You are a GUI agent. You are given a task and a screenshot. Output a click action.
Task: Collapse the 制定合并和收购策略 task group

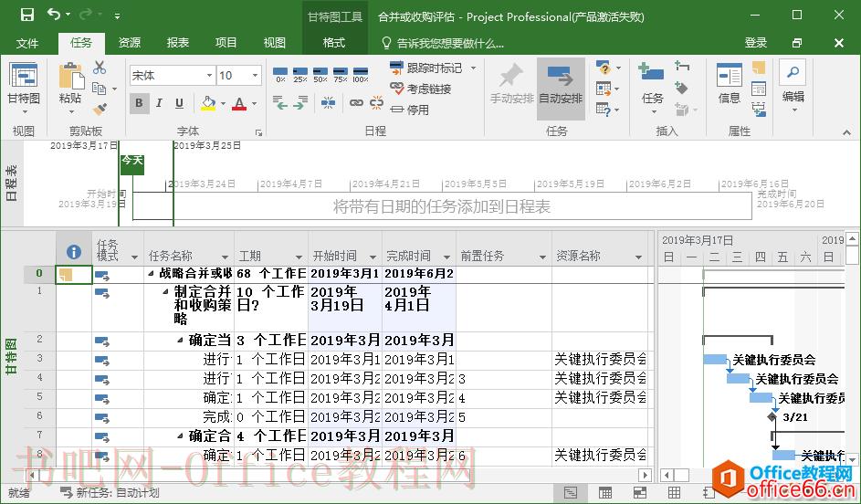click(x=166, y=291)
